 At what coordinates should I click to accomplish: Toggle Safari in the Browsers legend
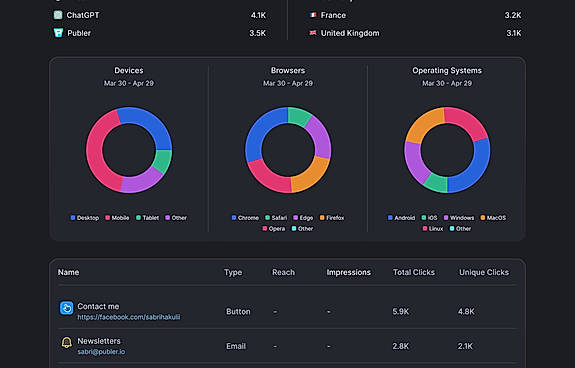point(276,218)
